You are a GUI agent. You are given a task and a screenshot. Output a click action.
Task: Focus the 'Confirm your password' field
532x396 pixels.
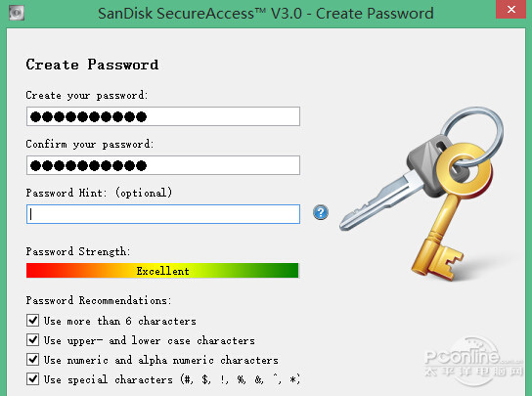click(x=163, y=165)
